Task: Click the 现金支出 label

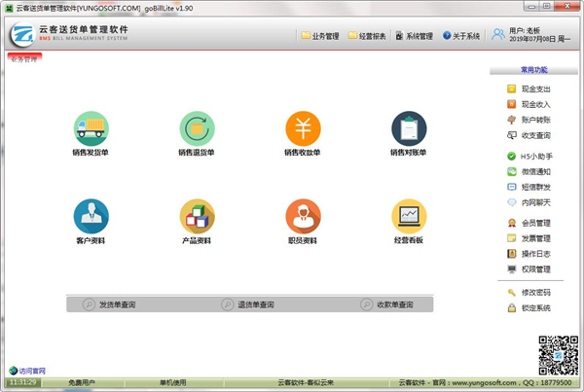Action: (535, 89)
